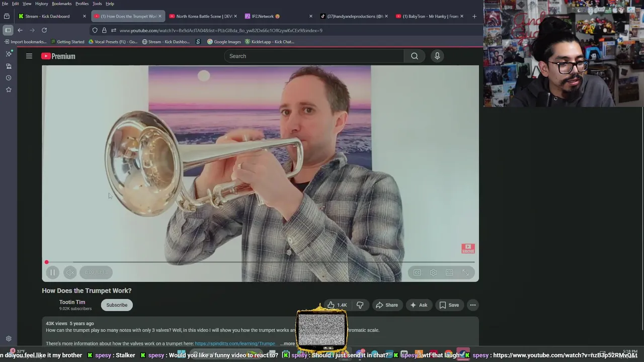Save the video to a playlist
Viewport: 644px width, 362px height.
click(449, 305)
